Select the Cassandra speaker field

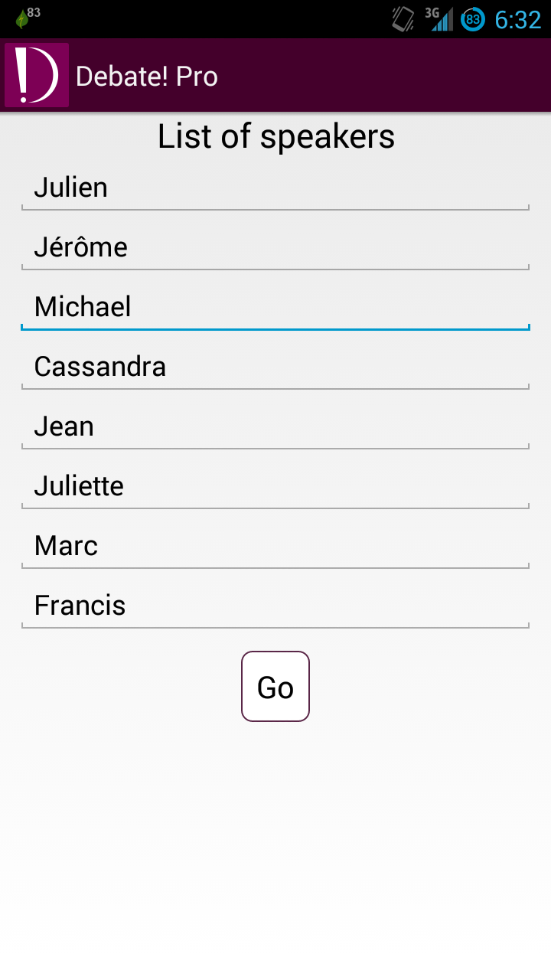pos(275,367)
